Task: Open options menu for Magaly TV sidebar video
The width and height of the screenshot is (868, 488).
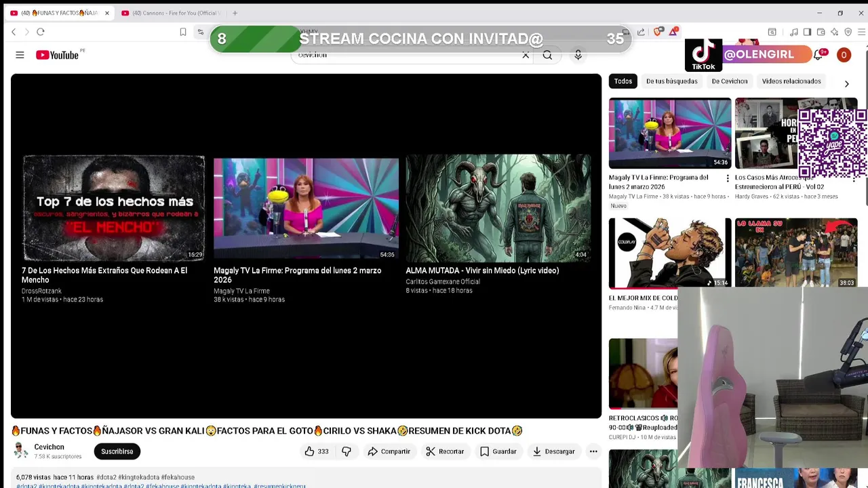Action: [728, 179]
